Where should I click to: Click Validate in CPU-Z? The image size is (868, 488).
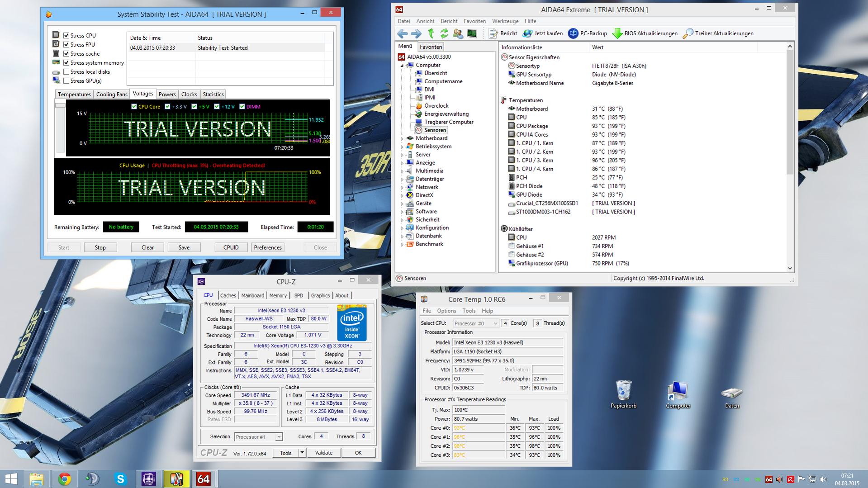324,453
